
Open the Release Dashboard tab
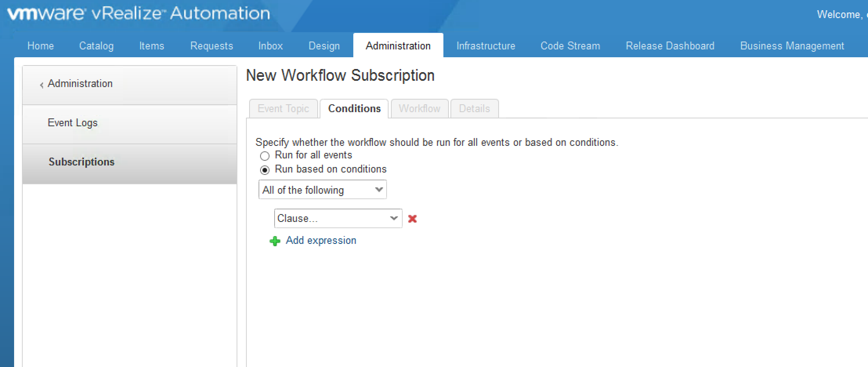point(670,46)
